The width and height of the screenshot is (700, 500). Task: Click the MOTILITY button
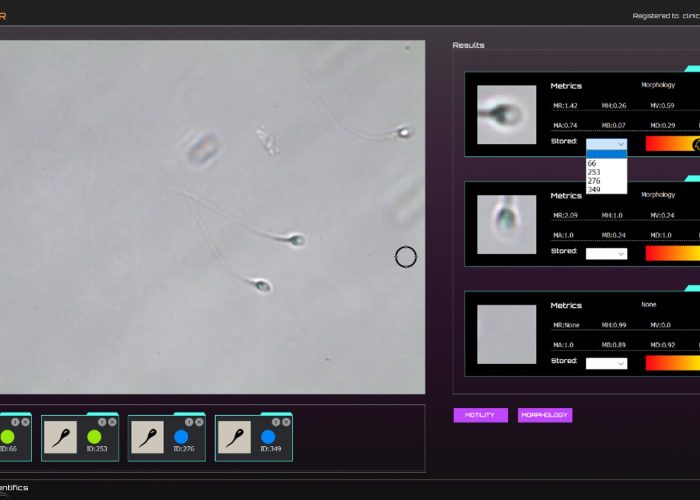click(x=480, y=415)
